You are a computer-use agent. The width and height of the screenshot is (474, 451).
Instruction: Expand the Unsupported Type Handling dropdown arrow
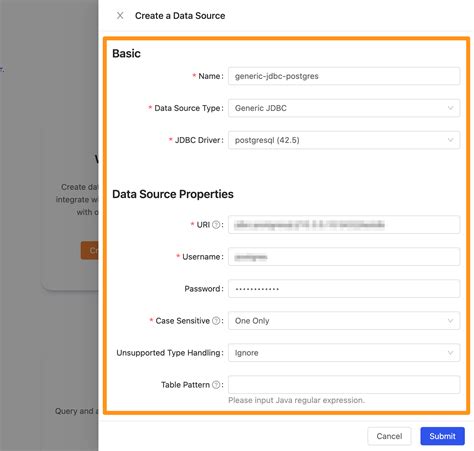coord(450,353)
